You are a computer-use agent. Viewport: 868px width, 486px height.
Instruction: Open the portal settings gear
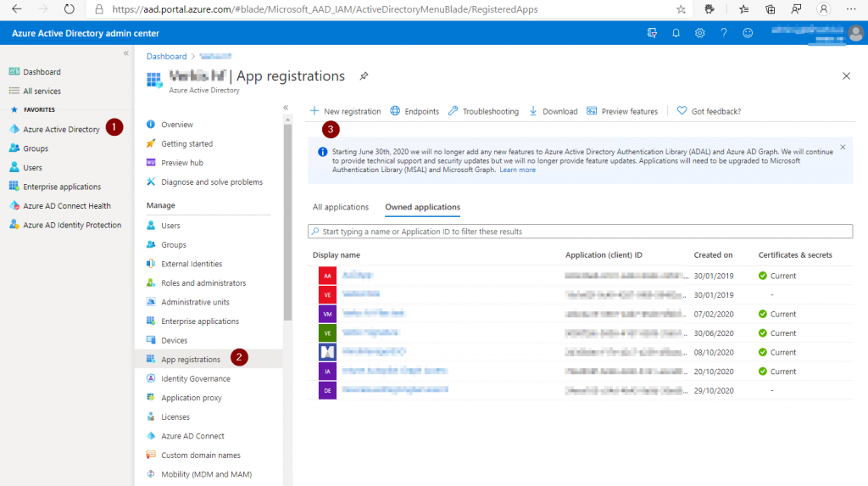point(699,33)
